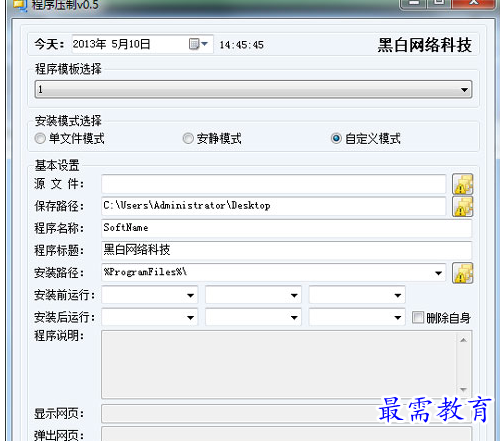The width and height of the screenshot is (500, 441).
Task: Click the 程序说明 scrollbar up arrow
Action: (x=463, y=340)
